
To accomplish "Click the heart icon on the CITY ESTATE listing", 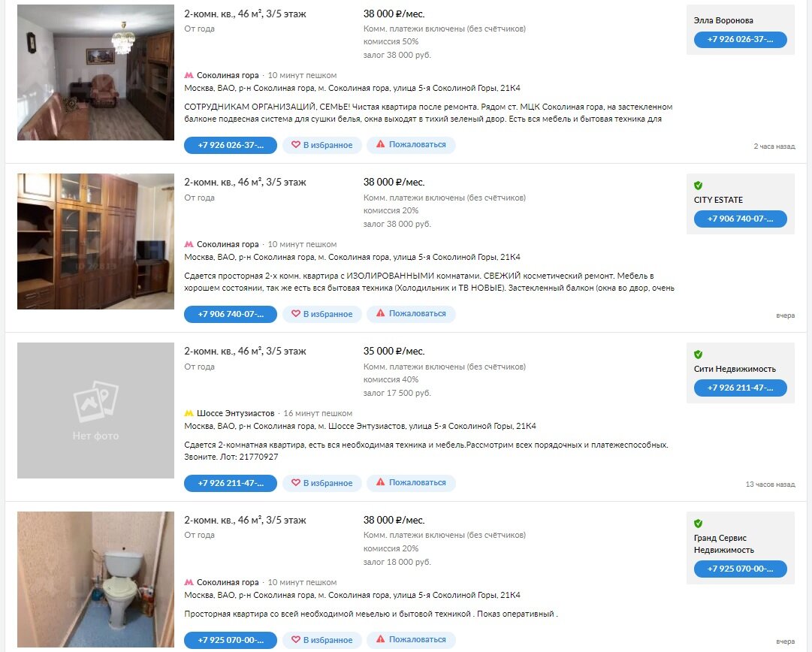I will pyautogui.click(x=296, y=314).
